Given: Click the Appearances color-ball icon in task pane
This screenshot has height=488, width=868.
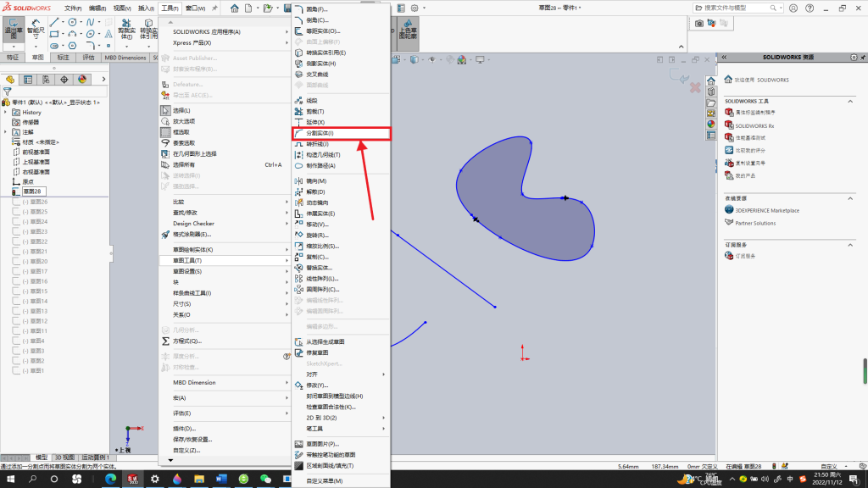Looking at the screenshot, I should pos(711,125).
